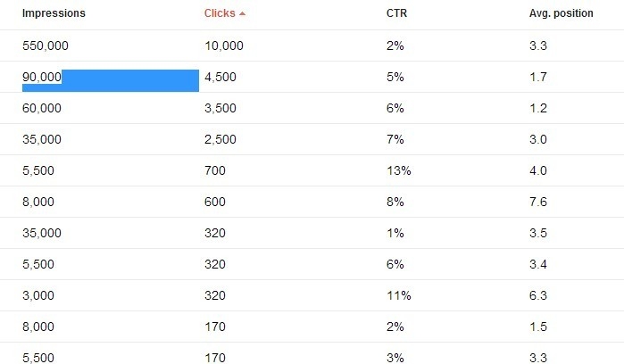Sort by Avg. position header

tap(562, 13)
